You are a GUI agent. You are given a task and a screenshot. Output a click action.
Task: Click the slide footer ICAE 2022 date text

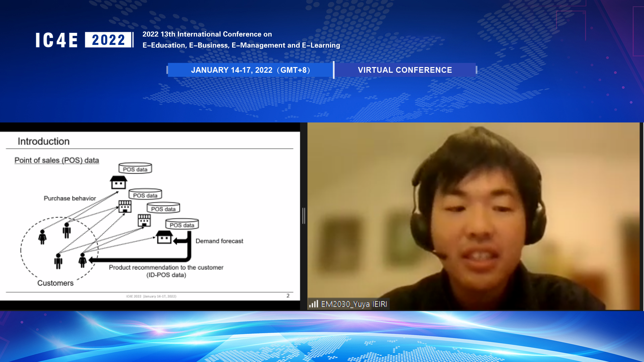pos(151,296)
